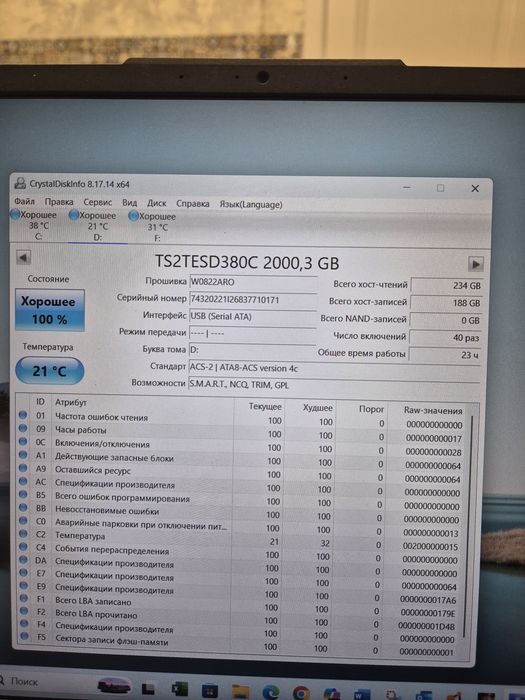Screen dimensions: 525x700
Task: Open the Файл menu
Action: 24,201
